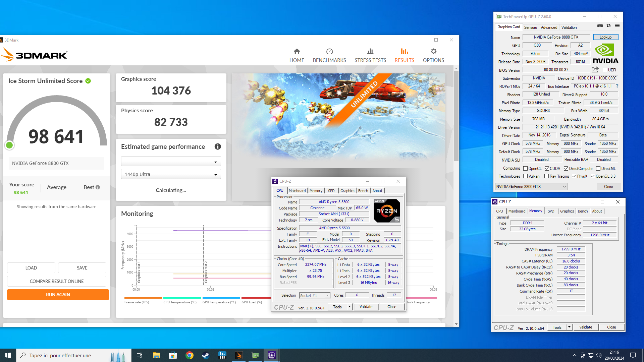
Task: Show hidden system tray icons
Action: coord(574,355)
